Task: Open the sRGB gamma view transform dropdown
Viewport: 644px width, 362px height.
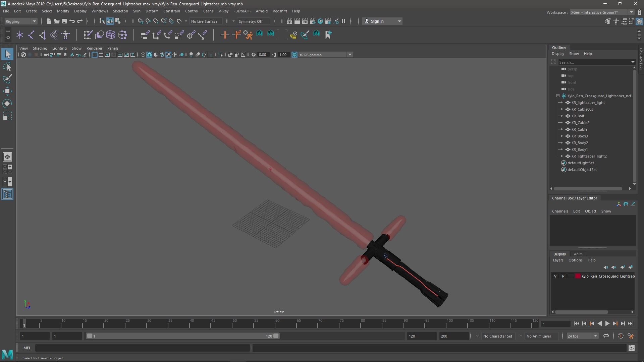Action: (x=325, y=55)
